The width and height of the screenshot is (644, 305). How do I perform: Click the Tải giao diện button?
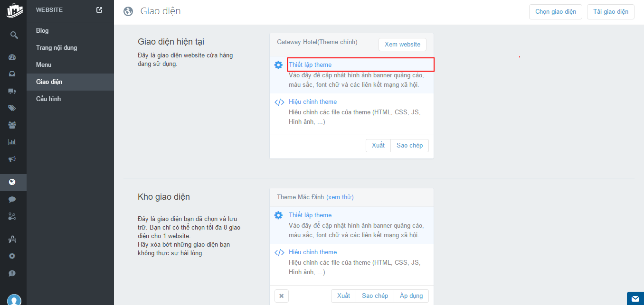610,11
